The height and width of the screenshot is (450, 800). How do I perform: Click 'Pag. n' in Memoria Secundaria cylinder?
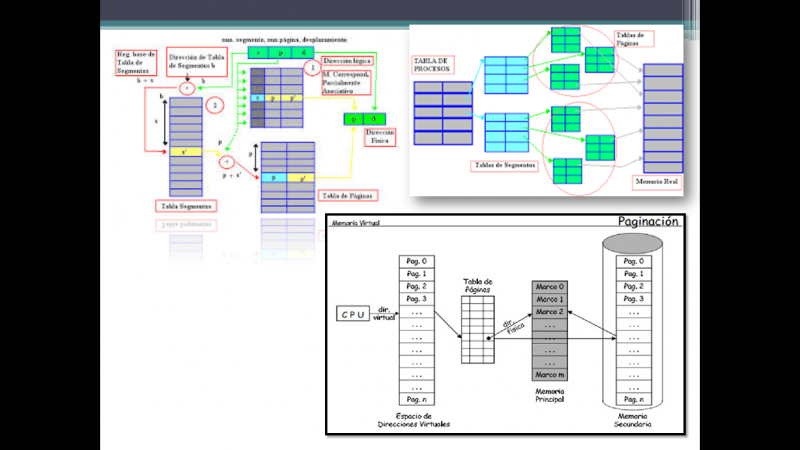pyautogui.click(x=634, y=400)
